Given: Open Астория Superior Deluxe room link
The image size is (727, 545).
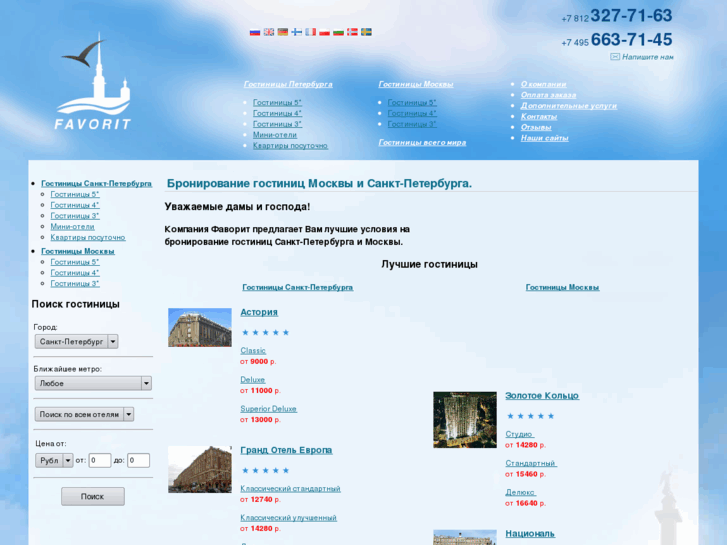Looking at the screenshot, I should [x=268, y=409].
